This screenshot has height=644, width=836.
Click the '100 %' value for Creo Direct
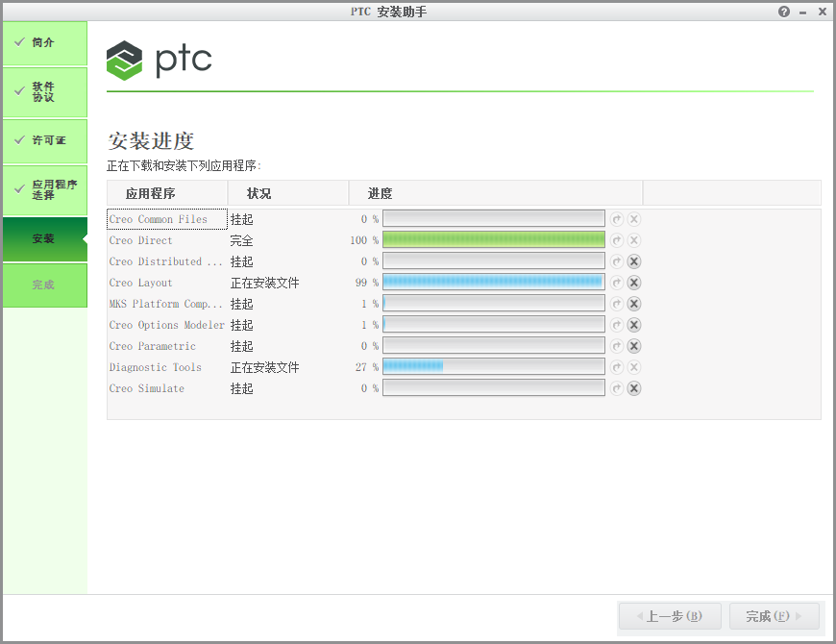tap(364, 240)
